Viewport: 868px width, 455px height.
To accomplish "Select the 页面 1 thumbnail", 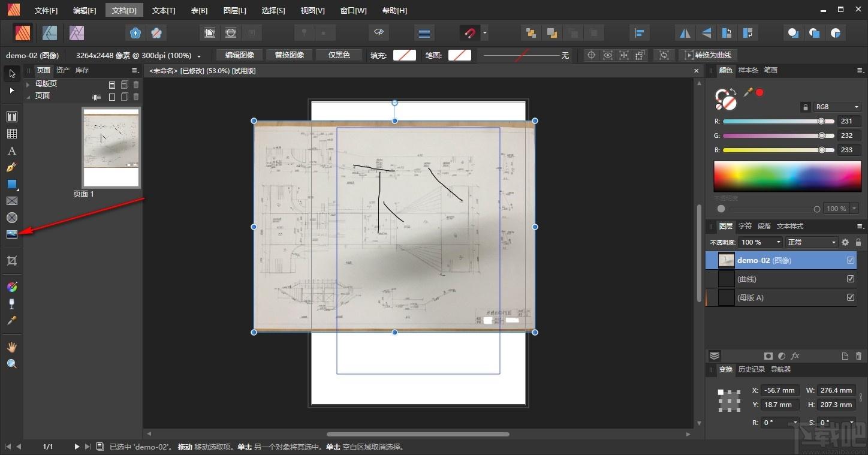I will pos(111,147).
